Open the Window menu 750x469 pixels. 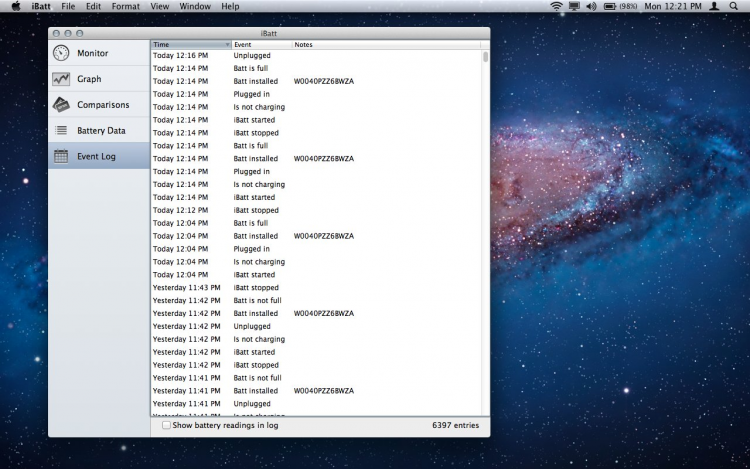click(x=195, y=6)
